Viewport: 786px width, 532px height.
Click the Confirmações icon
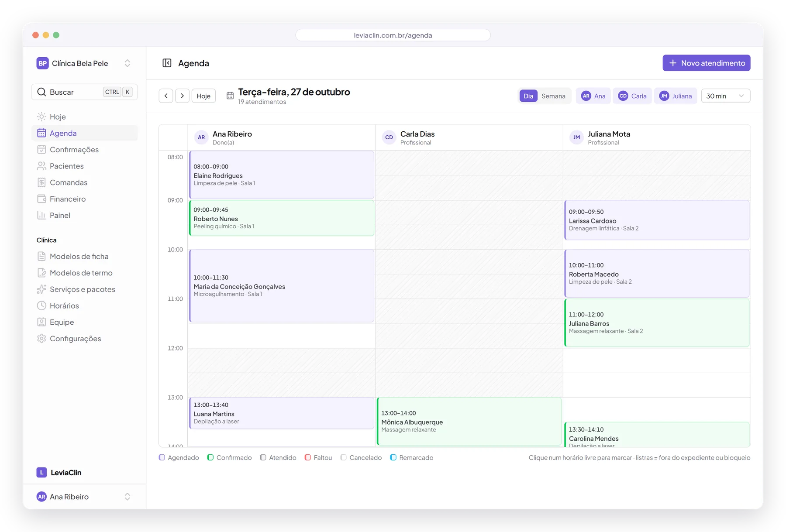point(41,149)
